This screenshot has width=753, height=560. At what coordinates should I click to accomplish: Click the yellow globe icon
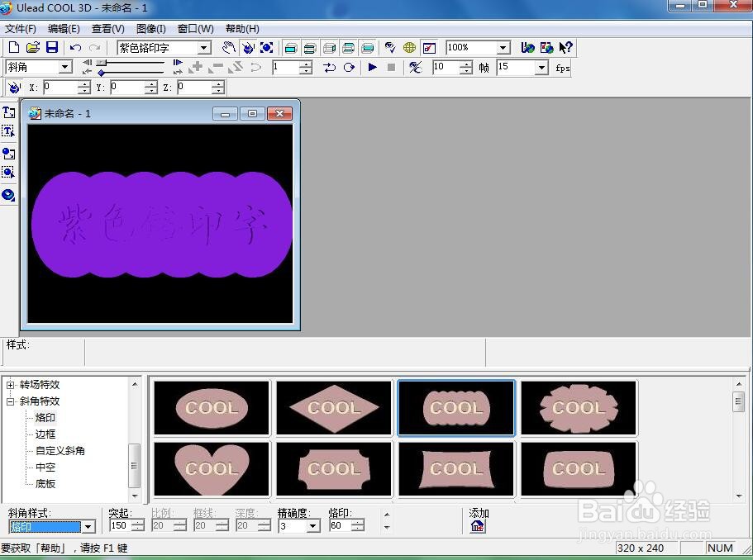coord(409,48)
